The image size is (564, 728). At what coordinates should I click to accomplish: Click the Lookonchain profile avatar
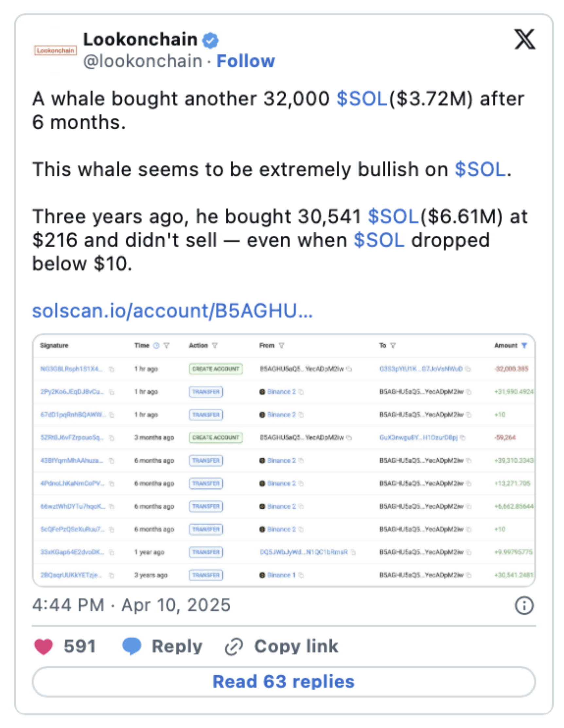point(55,50)
